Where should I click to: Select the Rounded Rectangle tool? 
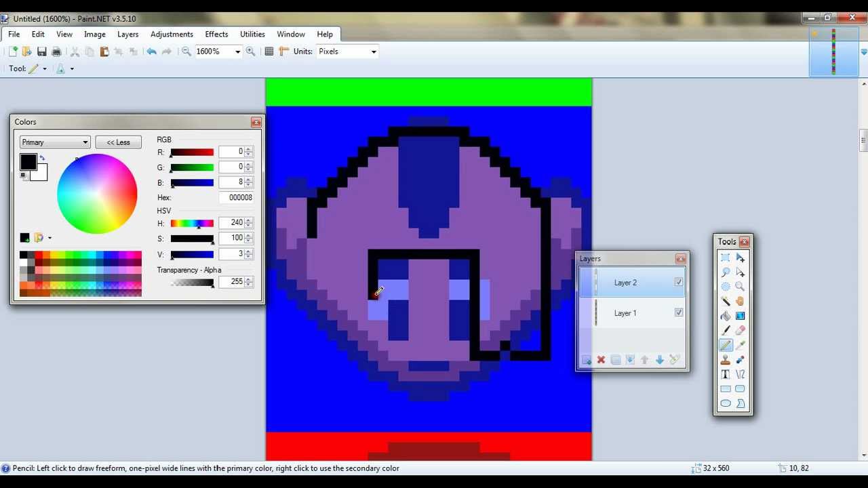tap(740, 389)
